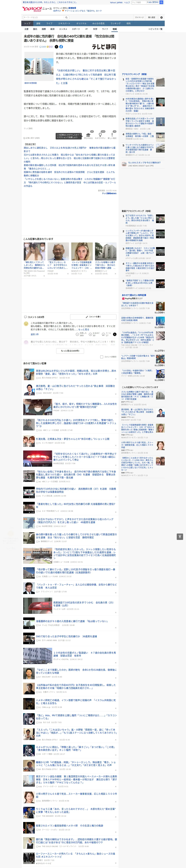The width and height of the screenshot is (186, 868).
Task: Select the 速報 navigation tab
Action: [x=38, y=24]
